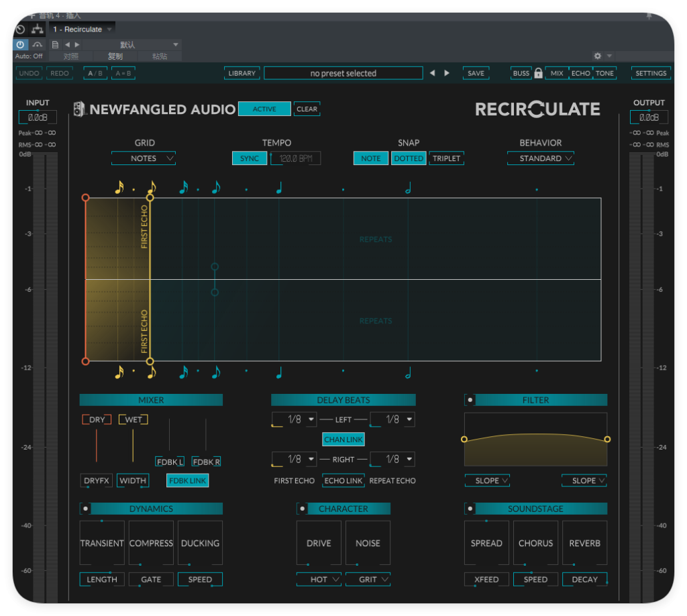
Task: Enable the Soundstage section power dot
Action: tap(470, 509)
